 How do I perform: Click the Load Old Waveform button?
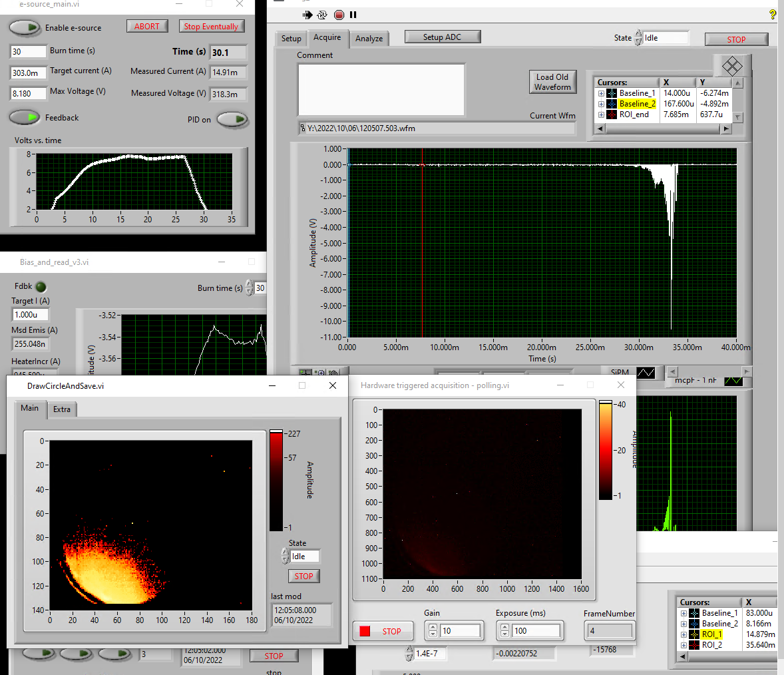(x=552, y=82)
